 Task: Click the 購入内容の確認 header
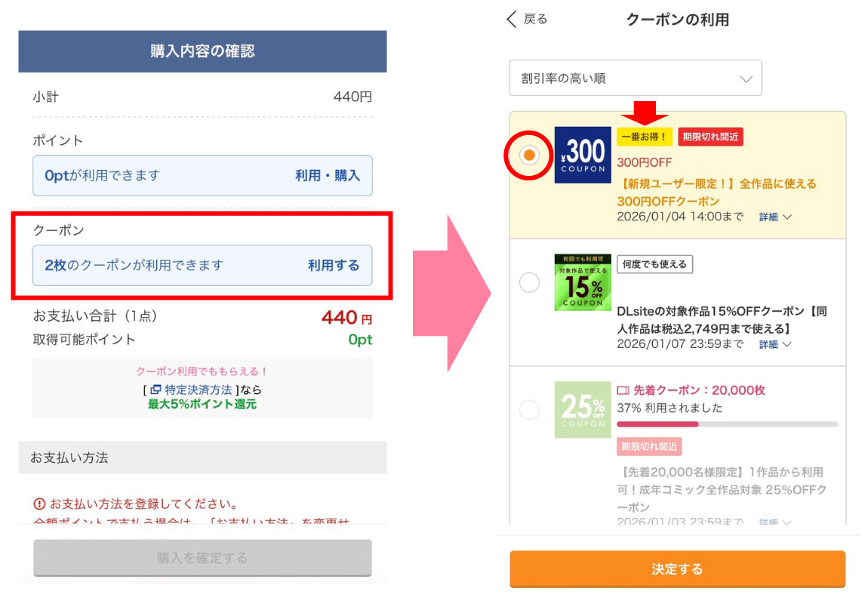202,51
